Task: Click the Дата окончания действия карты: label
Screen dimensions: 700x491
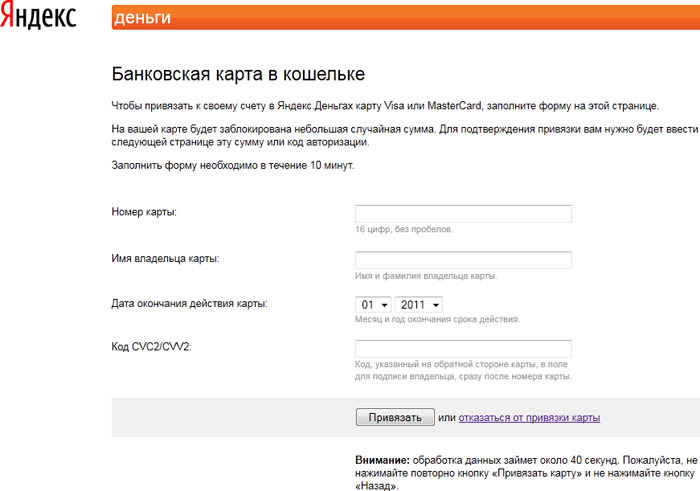Action: point(189,303)
